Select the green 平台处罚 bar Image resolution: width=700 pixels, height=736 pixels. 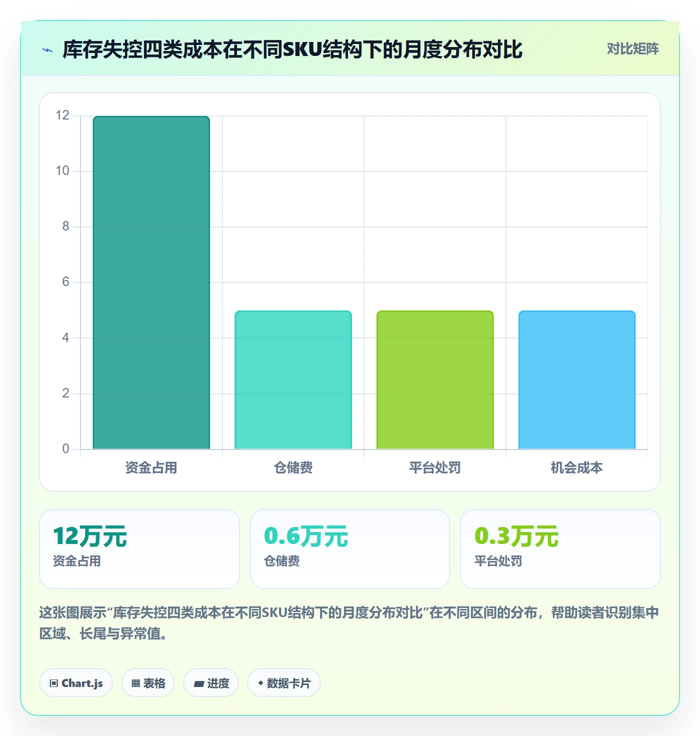tap(435, 380)
